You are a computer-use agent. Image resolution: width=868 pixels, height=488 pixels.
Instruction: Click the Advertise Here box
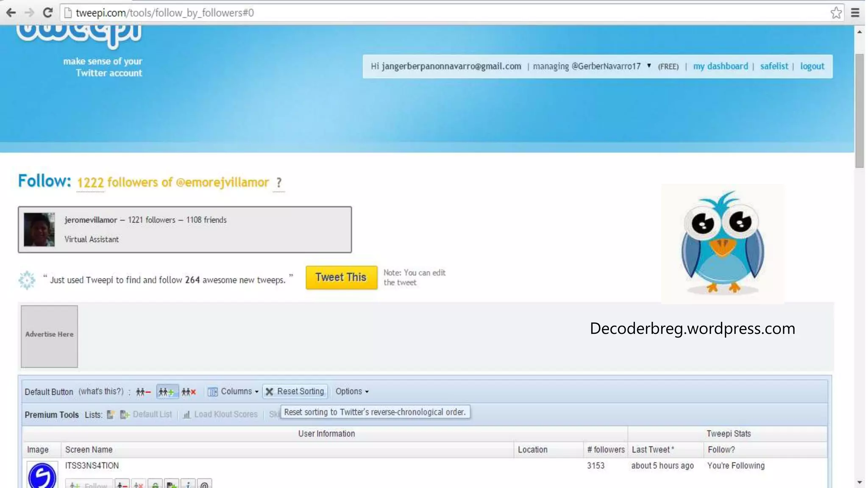(49, 336)
